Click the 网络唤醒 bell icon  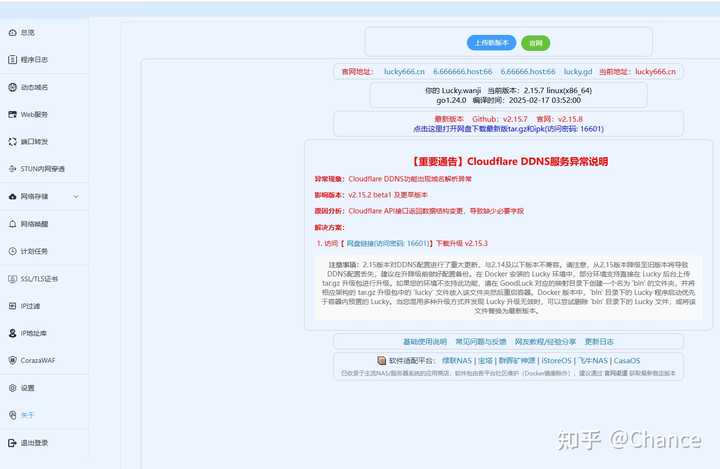coord(12,224)
